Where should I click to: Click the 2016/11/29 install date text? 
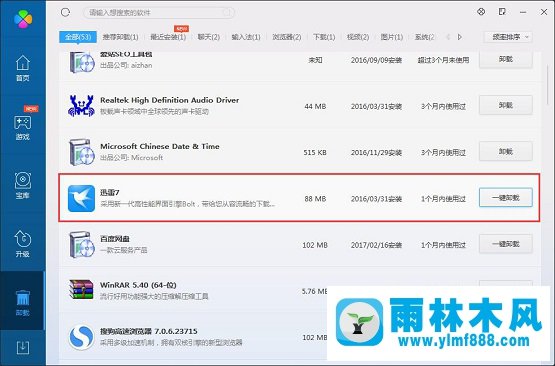pos(376,153)
